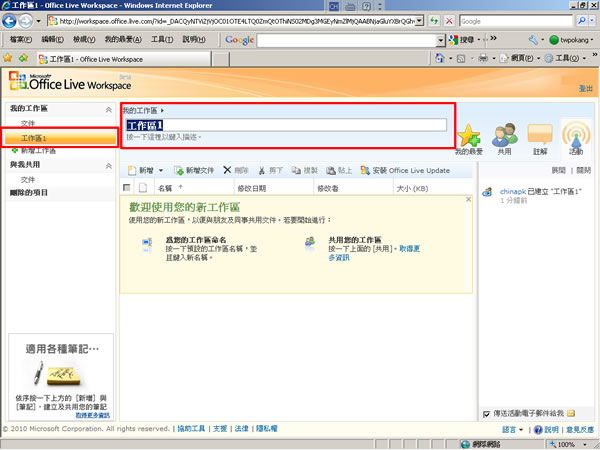Open the 檢視(V) menu
This screenshot has height=450, width=600.
(84, 39)
